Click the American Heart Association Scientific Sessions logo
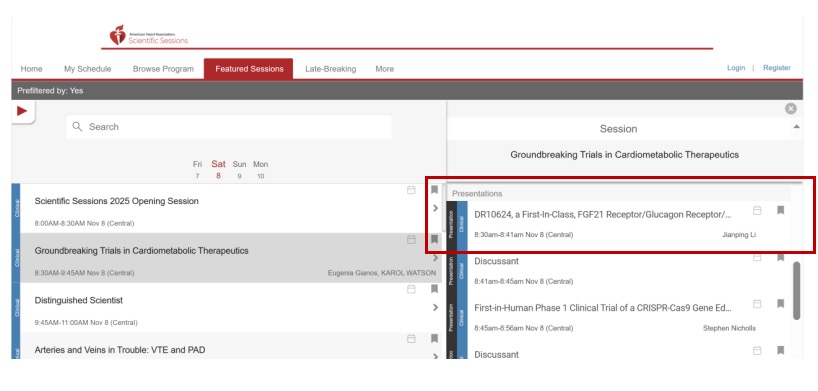This screenshot has width=818, height=391. (x=149, y=35)
